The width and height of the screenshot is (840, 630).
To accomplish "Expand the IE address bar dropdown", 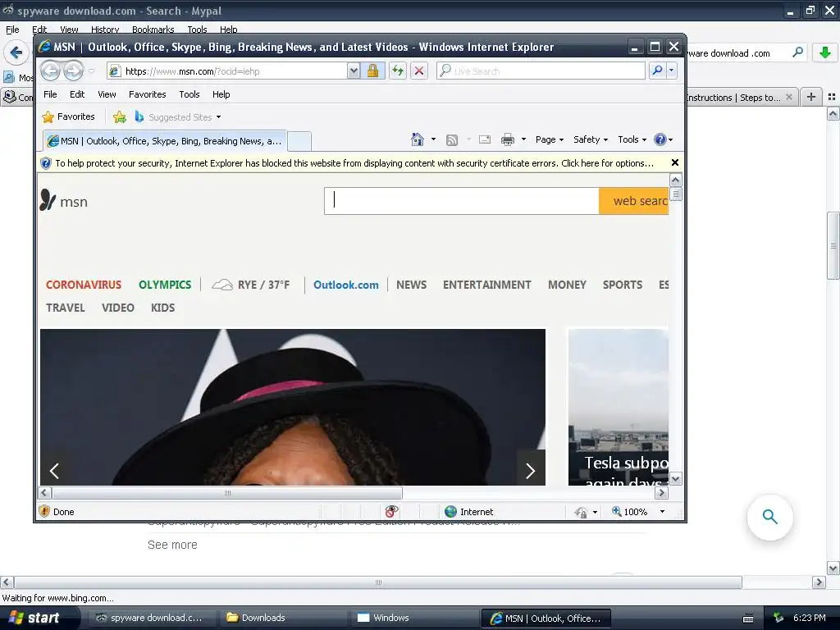I will (354, 71).
